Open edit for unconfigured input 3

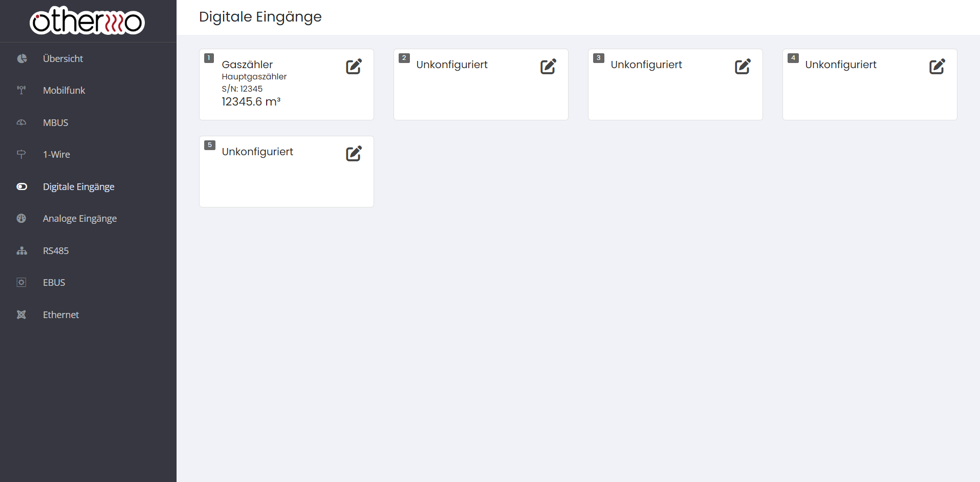click(743, 67)
